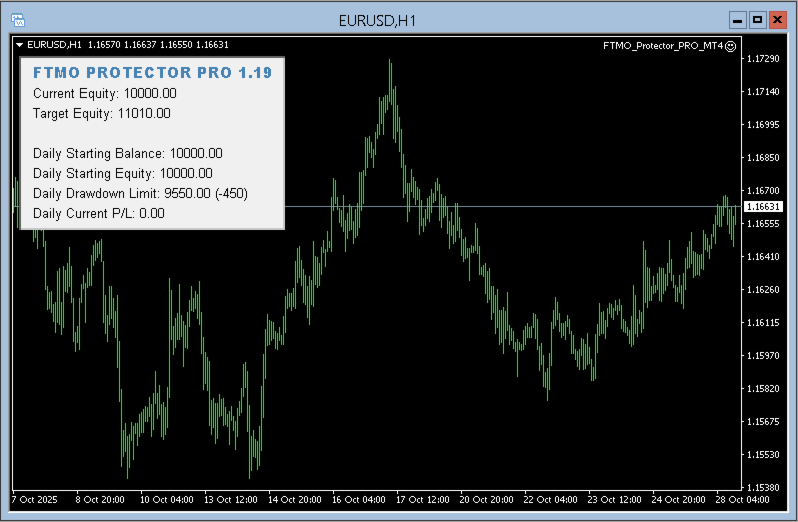Click the 1.15380 price scale value
The image size is (798, 522).
coord(763,488)
